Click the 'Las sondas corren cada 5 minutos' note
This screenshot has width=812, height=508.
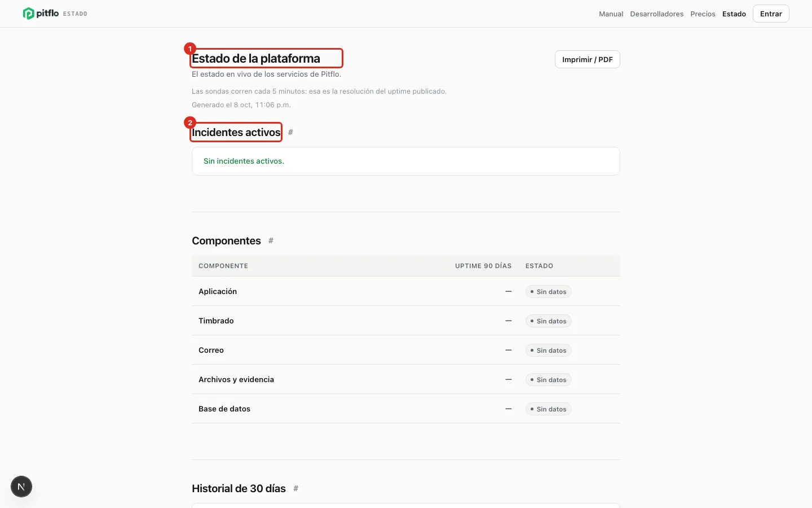[319, 91]
